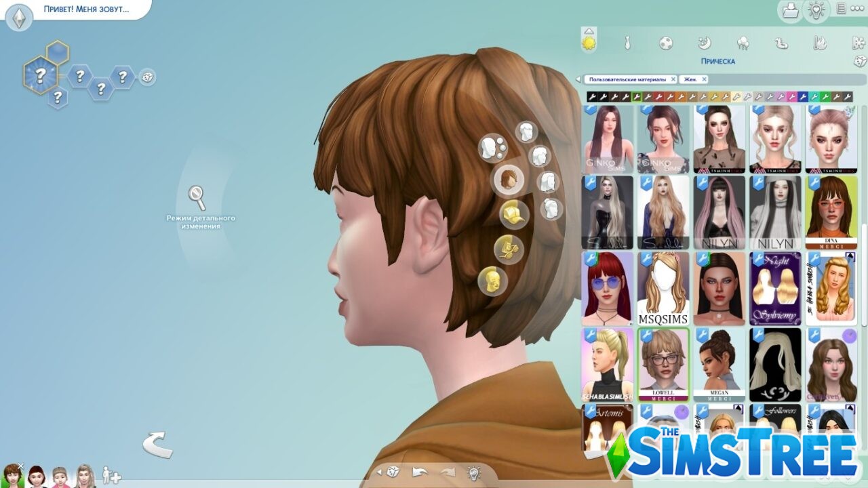Select the MSQSIMS hairstyle thumbnail
Image resolution: width=868 pixels, height=488 pixels.
coord(663,289)
